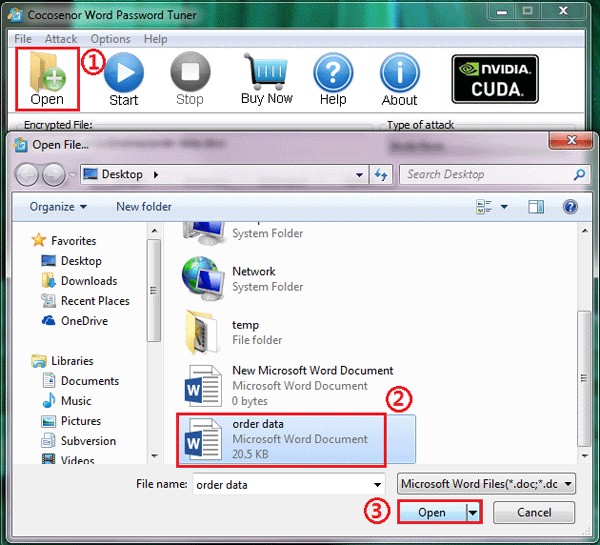Click the dialog's blue help icon
Viewport: 600px width, 545px height.
pos(570,207)
